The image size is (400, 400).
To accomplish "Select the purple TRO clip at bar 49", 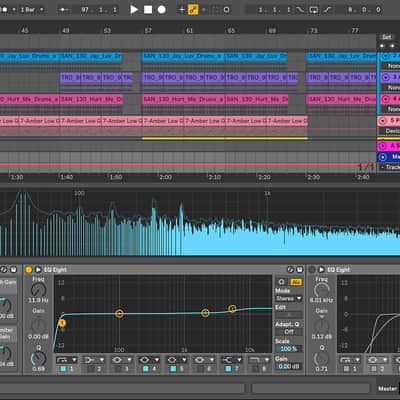I will [x=70, y=77].
